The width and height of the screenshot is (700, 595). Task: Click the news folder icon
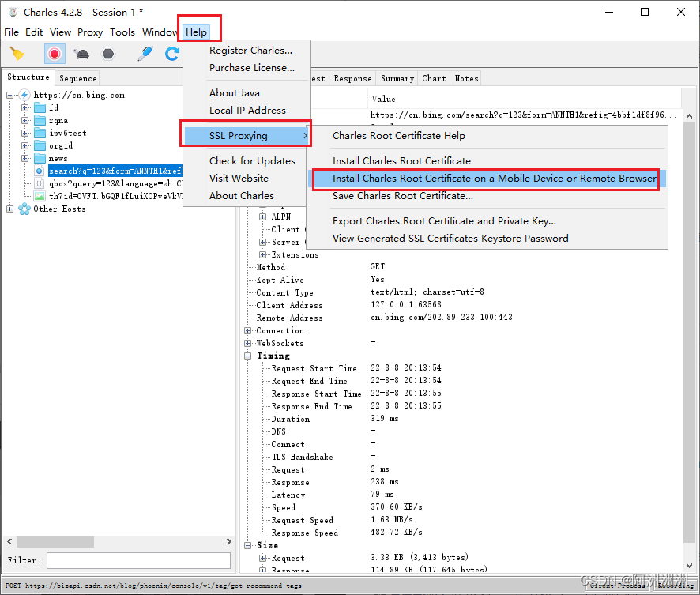(40, 159)
